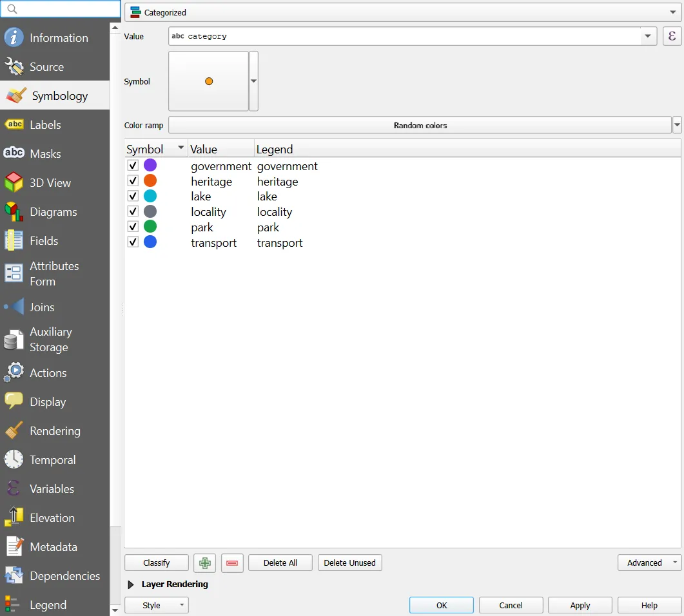Open the Value field dropdown arrow

coord(648,36)
